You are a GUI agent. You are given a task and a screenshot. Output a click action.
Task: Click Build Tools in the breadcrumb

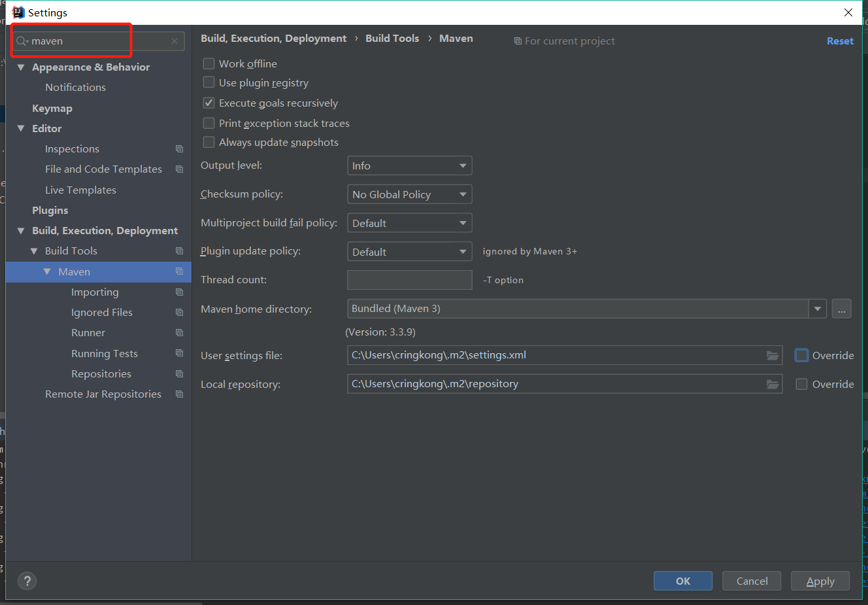(x=392, y=39)
